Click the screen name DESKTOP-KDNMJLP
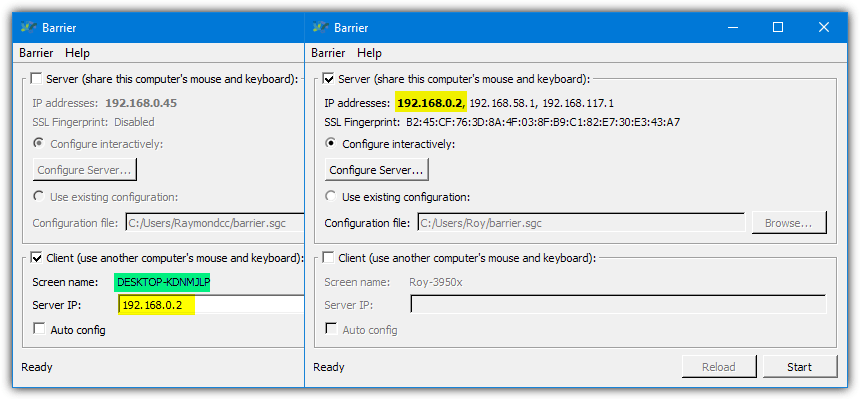This screenshot has width=860, height=399. click(163, 282)
